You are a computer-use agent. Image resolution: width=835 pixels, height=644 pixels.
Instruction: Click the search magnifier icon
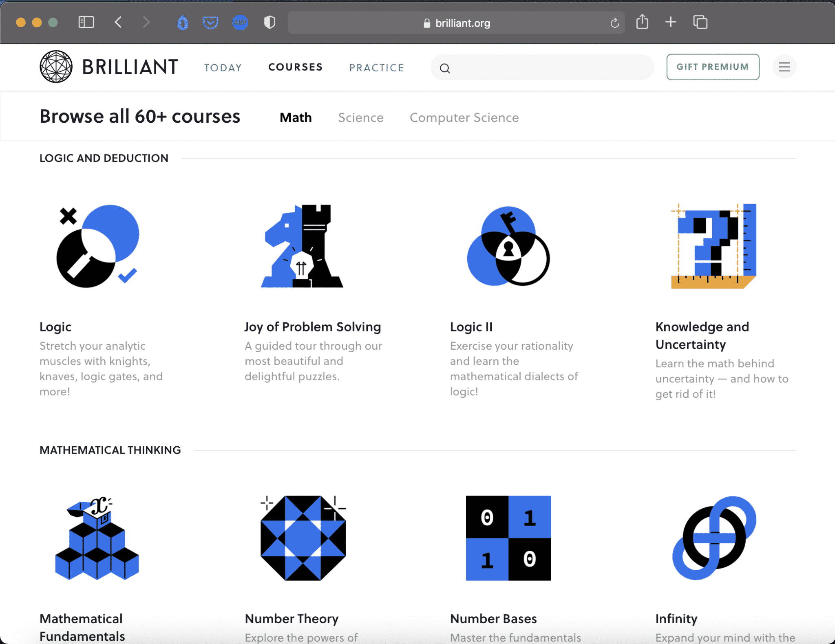445,68
